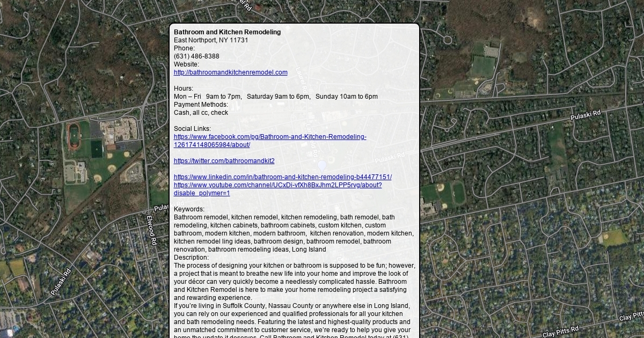Viewport: 644px width, 338px height.
Task: Click the Mon – Fri hours line
Action: click(x=275, y=97)
